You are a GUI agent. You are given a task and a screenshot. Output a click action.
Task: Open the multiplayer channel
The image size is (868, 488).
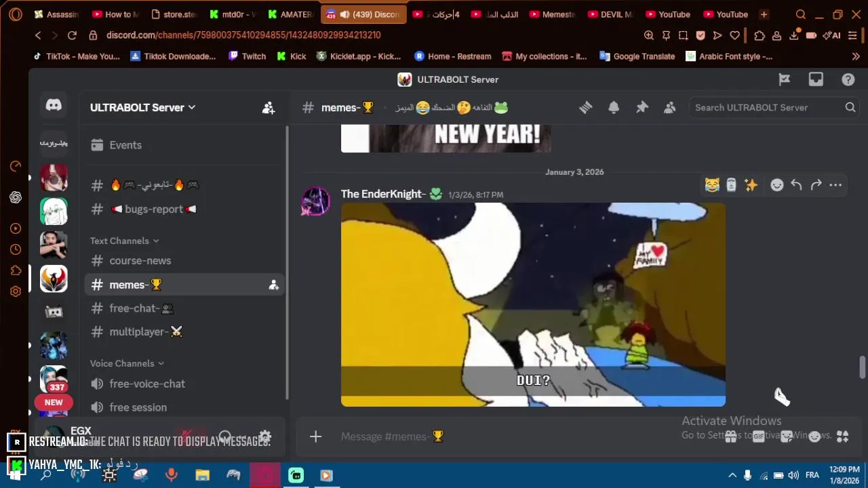[184, 331]
